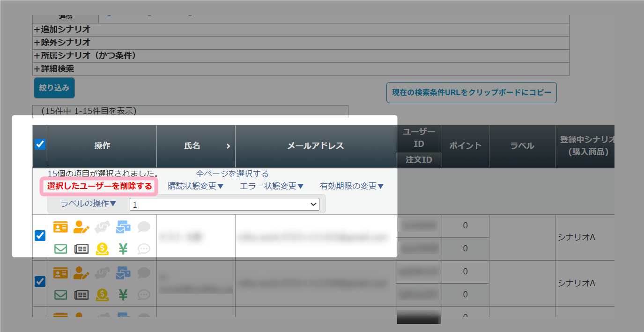Click the blue multiple envelopes icon in first row
This screenshot has height=332, width=644.
click(123, 227)
